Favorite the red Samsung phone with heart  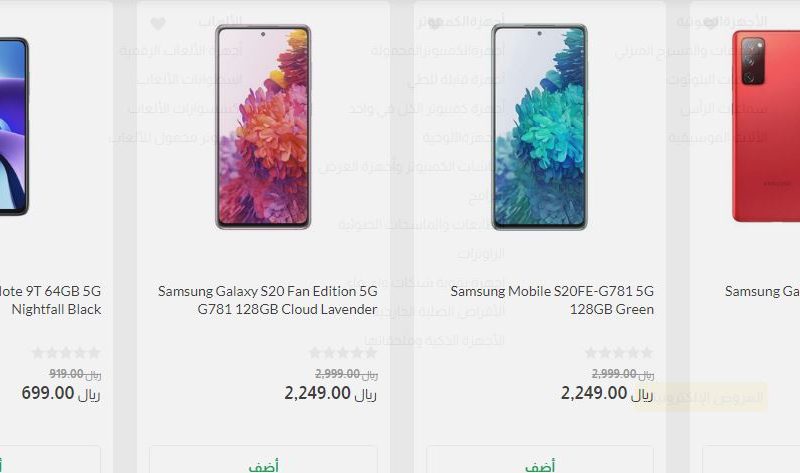point(710,23)
